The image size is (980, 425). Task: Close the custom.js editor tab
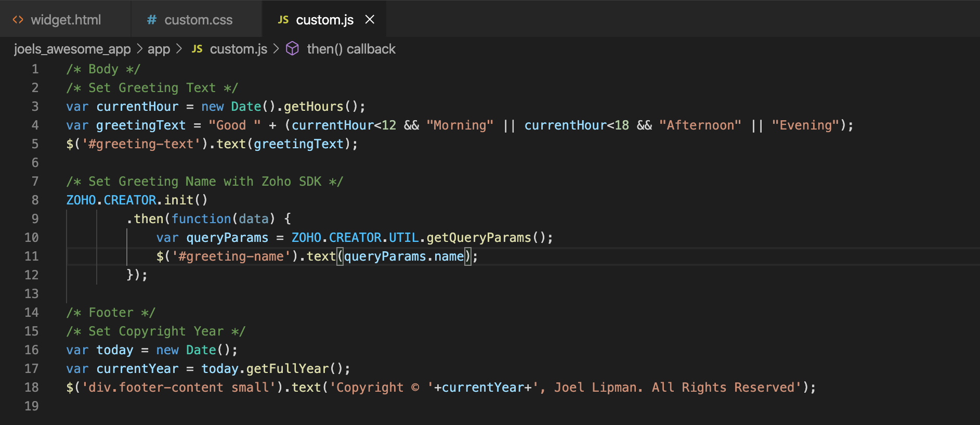pyautogui.click(x=370, y=20)
